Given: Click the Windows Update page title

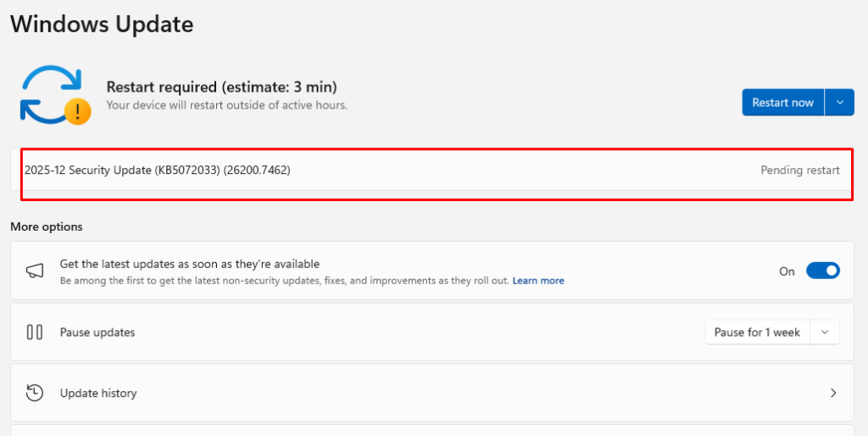Looking at the screenshot, I should tap(102, 25).
